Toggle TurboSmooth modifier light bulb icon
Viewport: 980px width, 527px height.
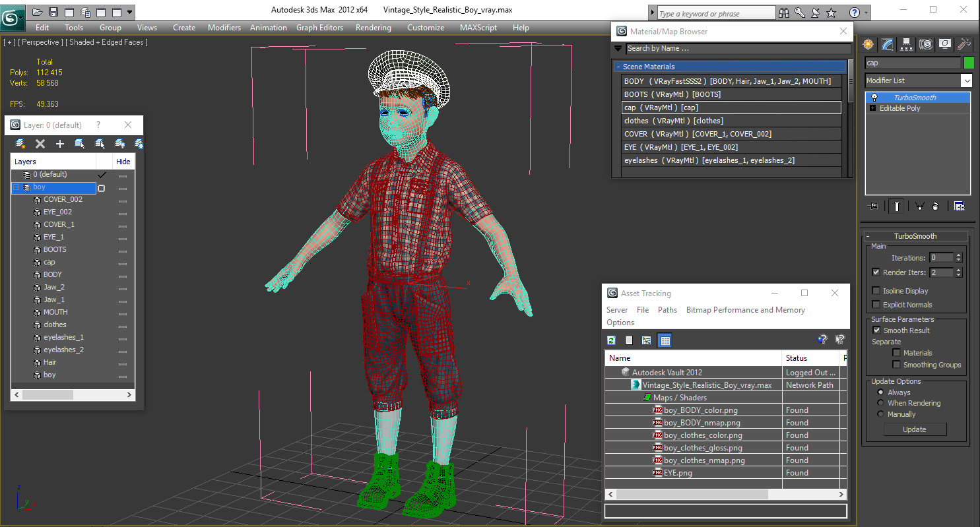tap(874, 98)
